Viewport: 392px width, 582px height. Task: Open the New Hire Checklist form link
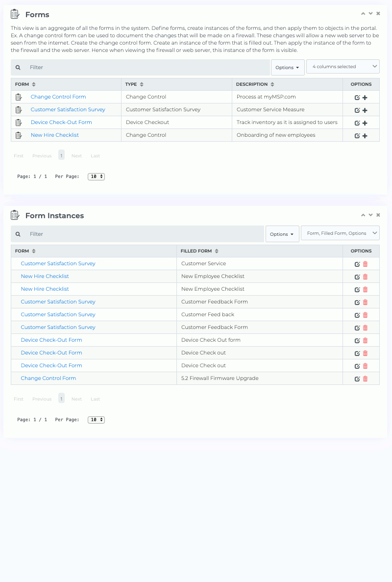[x=54, y=135]
